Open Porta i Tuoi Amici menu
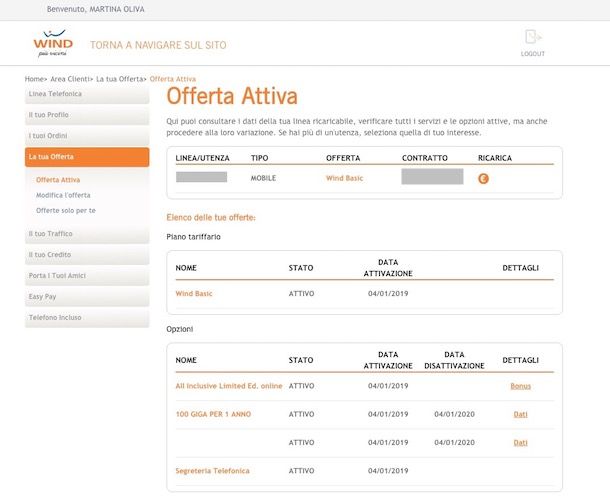Screen dimensions: 610x500 87,276
